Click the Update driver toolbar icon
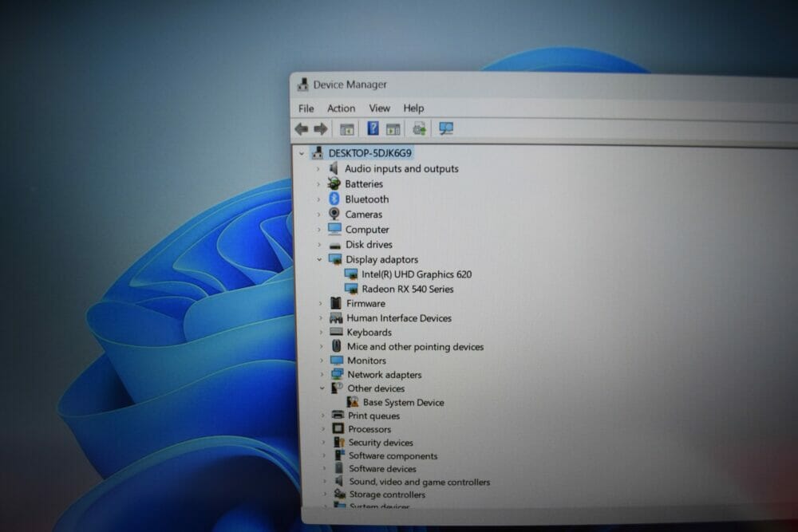This screenshot has height=532, width=798. point(420,128)
